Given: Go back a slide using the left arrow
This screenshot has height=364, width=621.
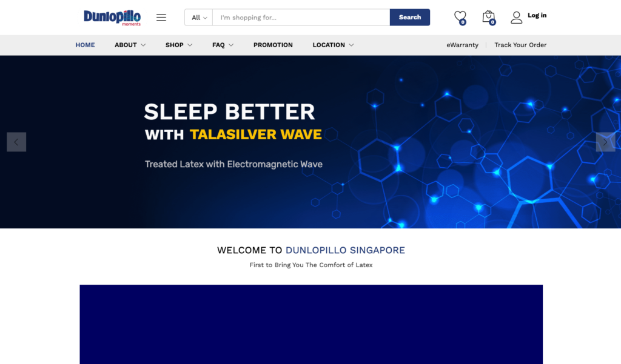Looking at the screenshot, I should click(x=16, y=142).
